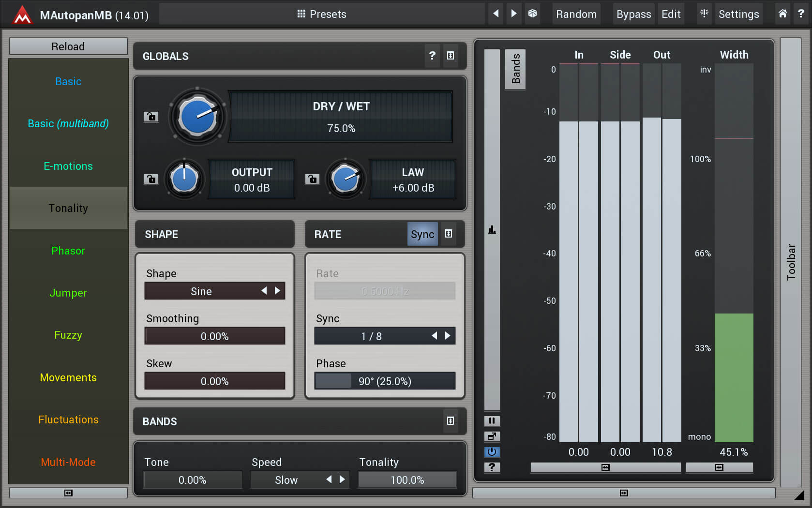Image resolution: width=812 pixels, height=508 pixels.
Task: Select the Fluctuations preset
Action: point(68,419)
